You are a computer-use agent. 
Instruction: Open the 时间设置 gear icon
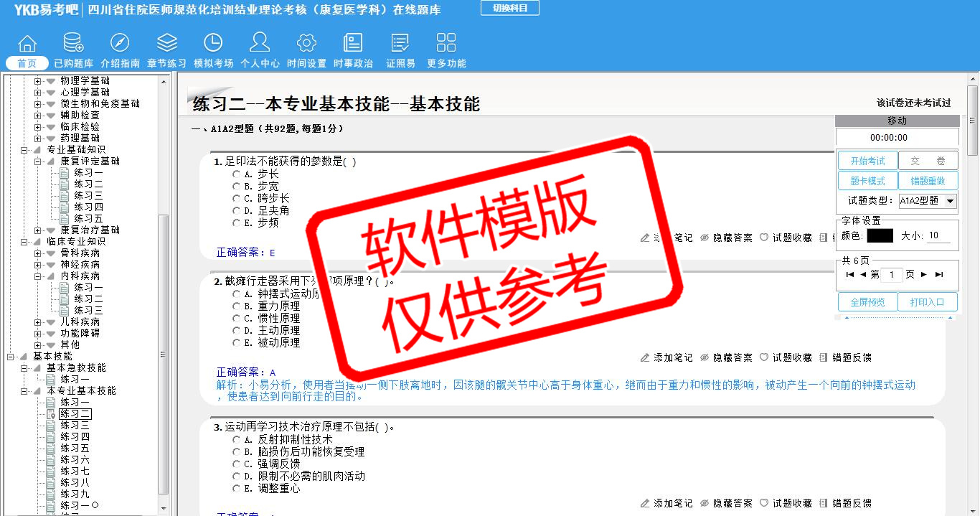(306, 43)
